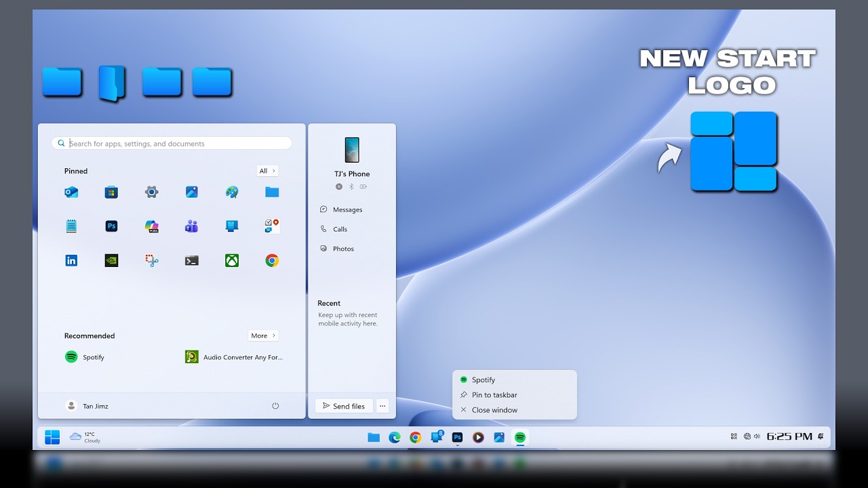Focus the Search for apps, settings, and documents box
868x488 pixels.
172,144
